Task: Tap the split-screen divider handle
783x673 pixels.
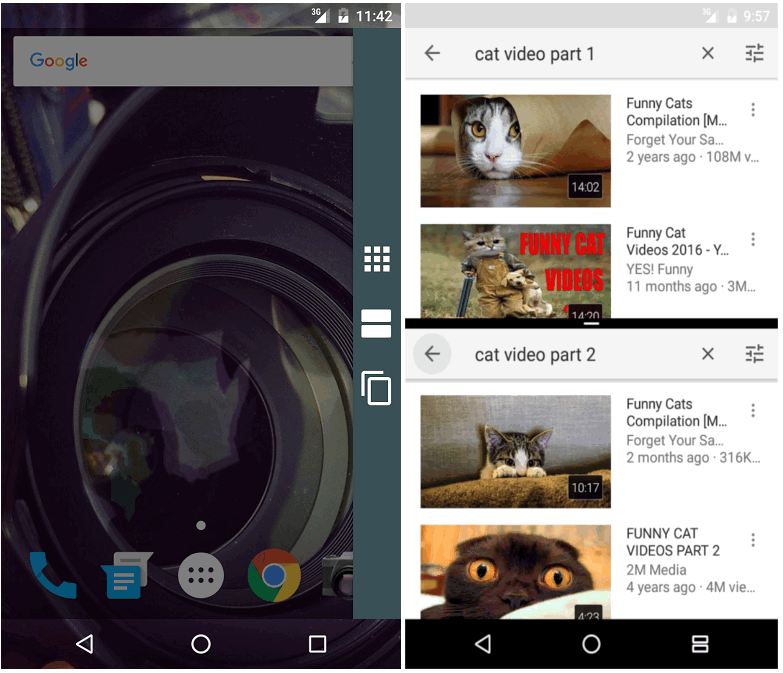Action: [591, 324]
